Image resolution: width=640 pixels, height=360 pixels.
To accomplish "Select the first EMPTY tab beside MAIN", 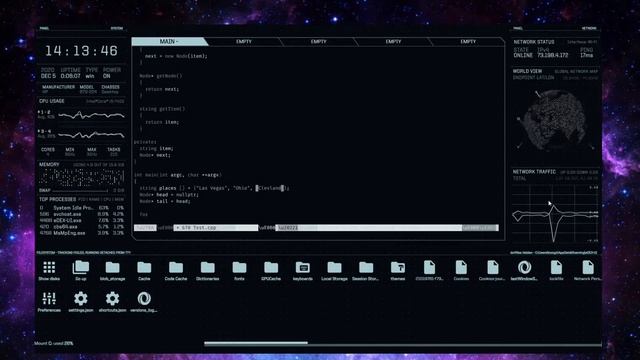I will click(244, 42).
